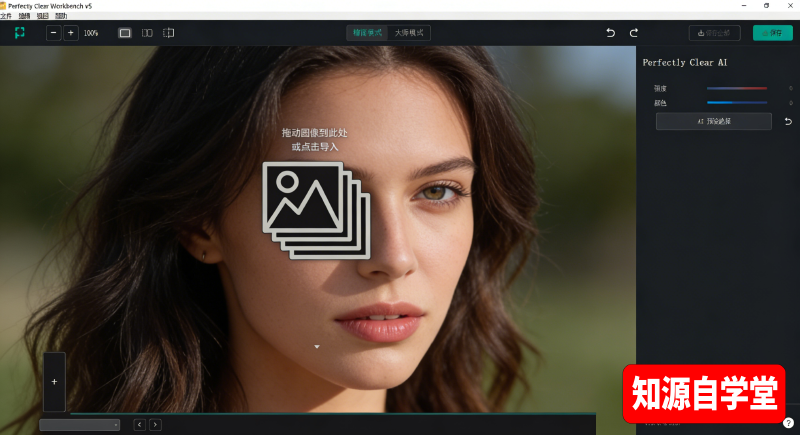Enable the split compare view
The width and height of the screenshot is (800, 435).
point(169,33)
